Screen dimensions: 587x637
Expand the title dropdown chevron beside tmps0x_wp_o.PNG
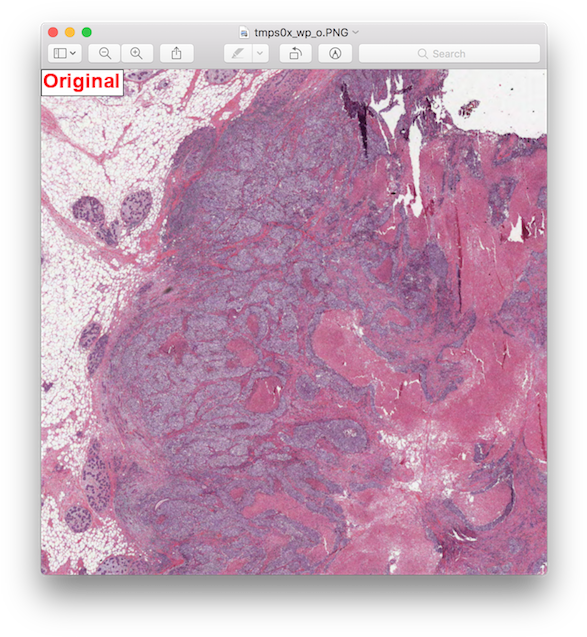[x=355, y=32]
